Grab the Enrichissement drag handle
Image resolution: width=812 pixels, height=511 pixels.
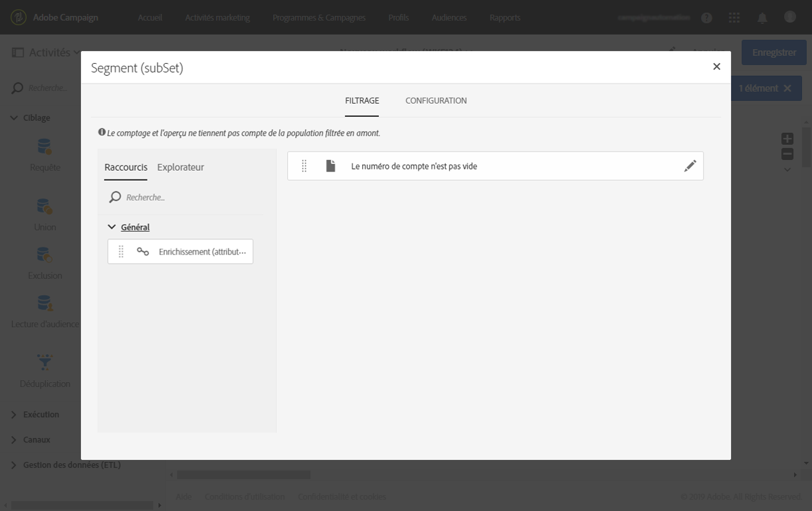pos(121,252)
